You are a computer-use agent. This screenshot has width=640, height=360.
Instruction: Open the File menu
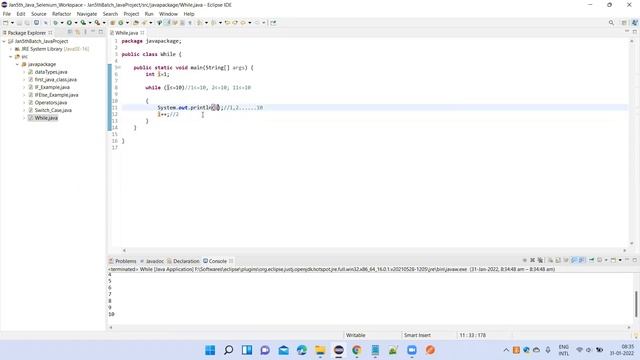pos(7,14)
